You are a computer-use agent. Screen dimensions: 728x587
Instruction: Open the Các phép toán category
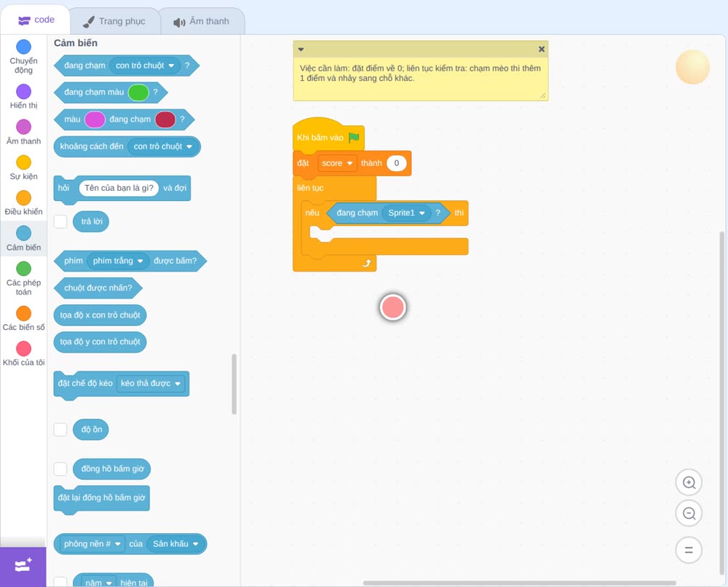pyautogui.click(x=23, y=278)
